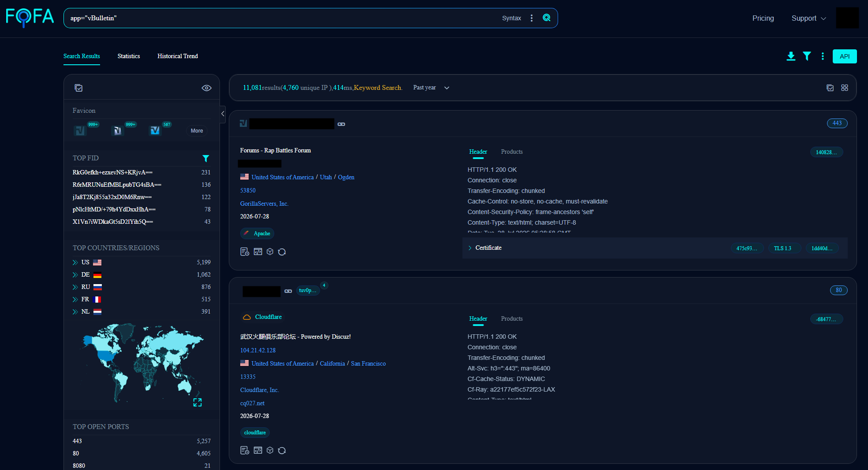
Task: Select Products tab in Discuz result
Action: (512, 319)
